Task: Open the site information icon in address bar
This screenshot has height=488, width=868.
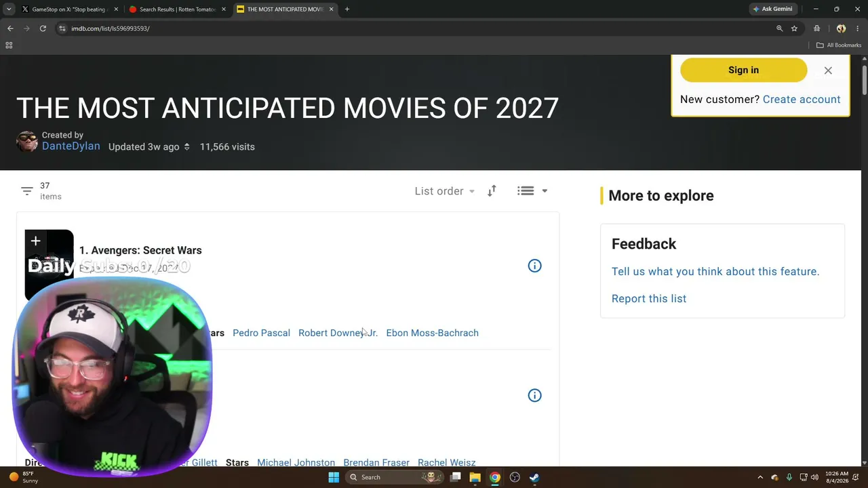Action: click(x=62, y=28)
